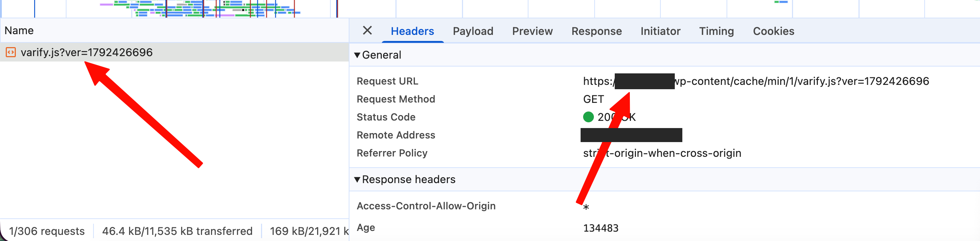The height and width of the screenshot is (241, 980).
Task: Click the 46.4 kB/11,535 kB transferred entry
Action: 177,231
